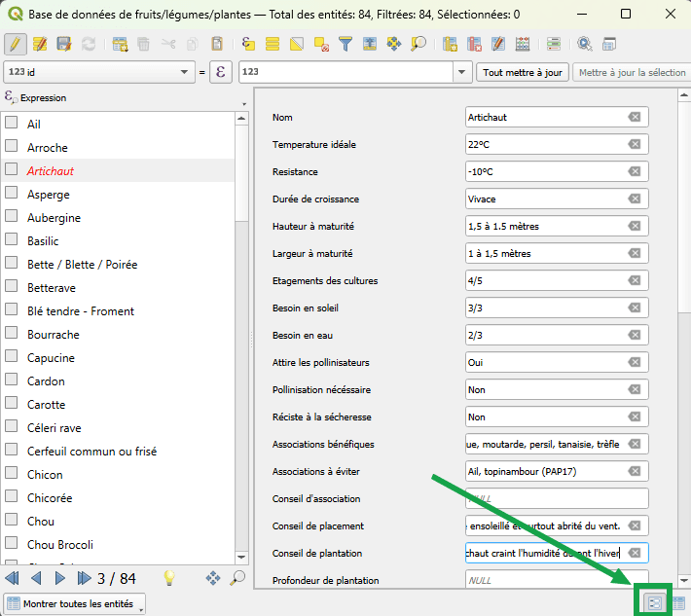The width and height of the screenshot is (691, 616).
Task: Reload the table icon
Action: coord(89,44)
